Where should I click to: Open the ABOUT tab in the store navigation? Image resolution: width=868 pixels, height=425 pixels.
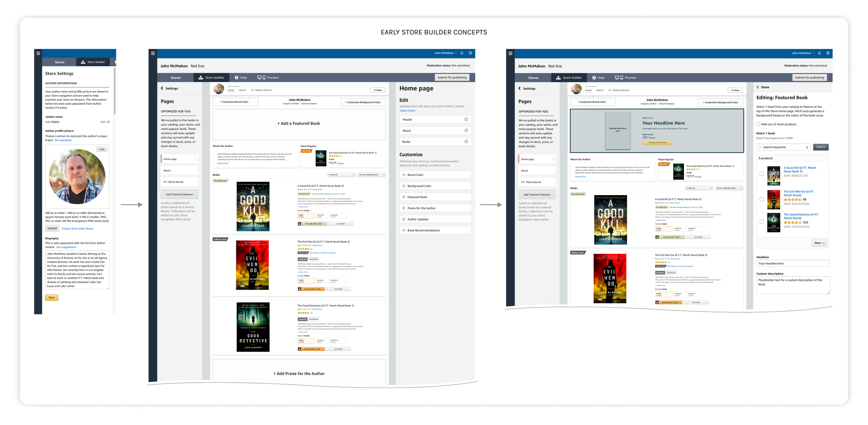242,90
